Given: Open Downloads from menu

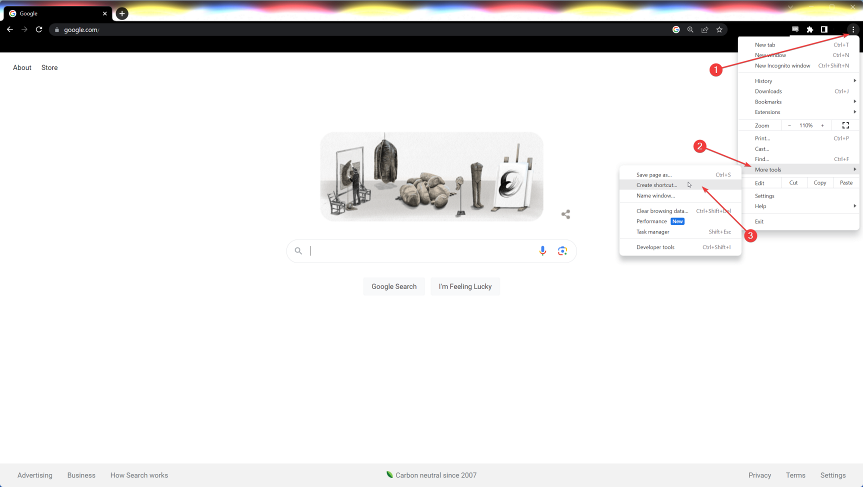Looking at the screenshot, I should click(799, 91).
